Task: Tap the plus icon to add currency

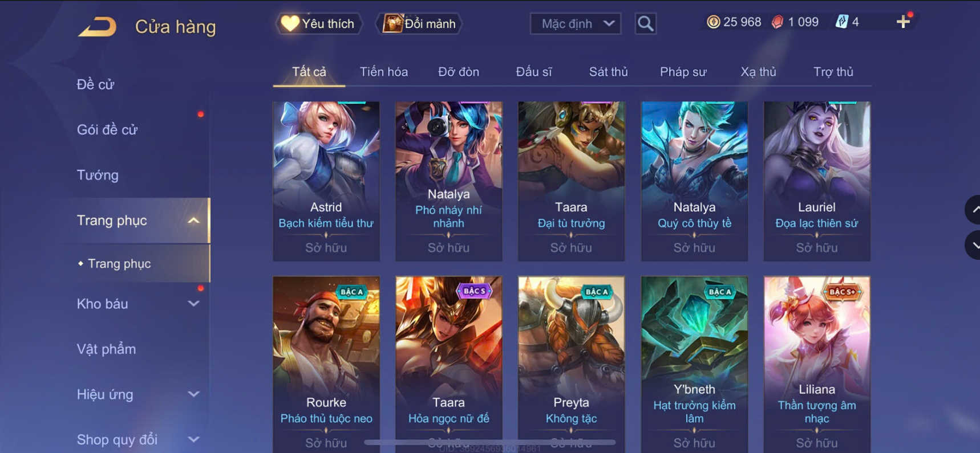Action: (902, 22)
